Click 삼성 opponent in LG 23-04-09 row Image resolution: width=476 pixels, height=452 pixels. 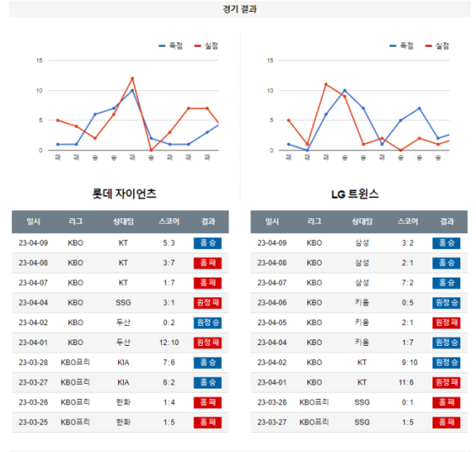click(363, 243)
